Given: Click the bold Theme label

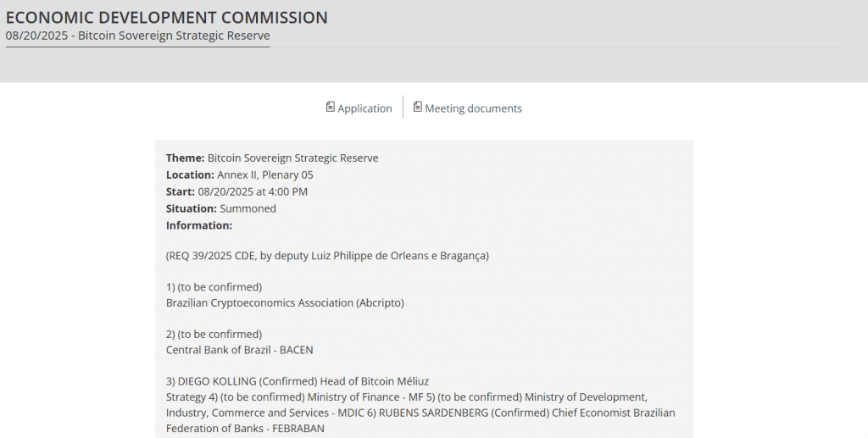Looking at the screenshot, I should 185,158.
